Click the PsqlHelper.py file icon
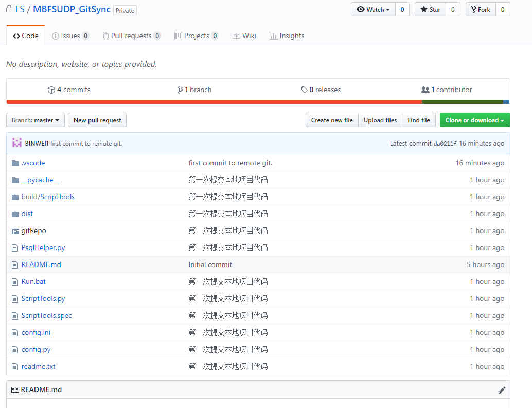This screenshot has height=408, width=532. pyautogui.click(x=15, y=248)
